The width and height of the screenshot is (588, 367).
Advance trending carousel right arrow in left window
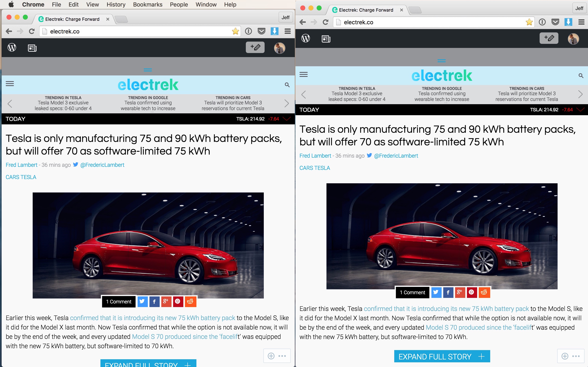pyautogui.click(x=286, y=103)
